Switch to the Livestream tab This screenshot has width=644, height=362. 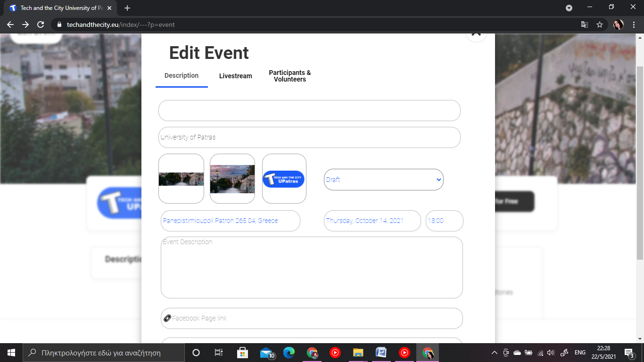click(235, 76)
